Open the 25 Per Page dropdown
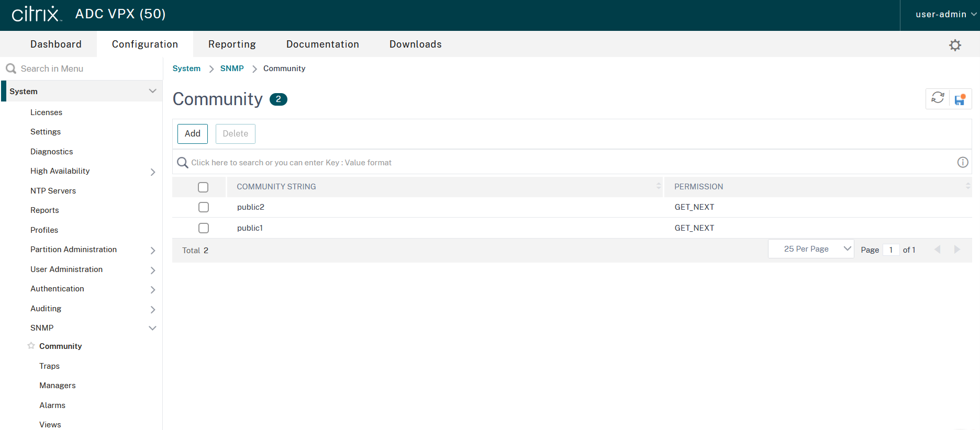This screenshot has width=980, height=430. tap(811, 249)
